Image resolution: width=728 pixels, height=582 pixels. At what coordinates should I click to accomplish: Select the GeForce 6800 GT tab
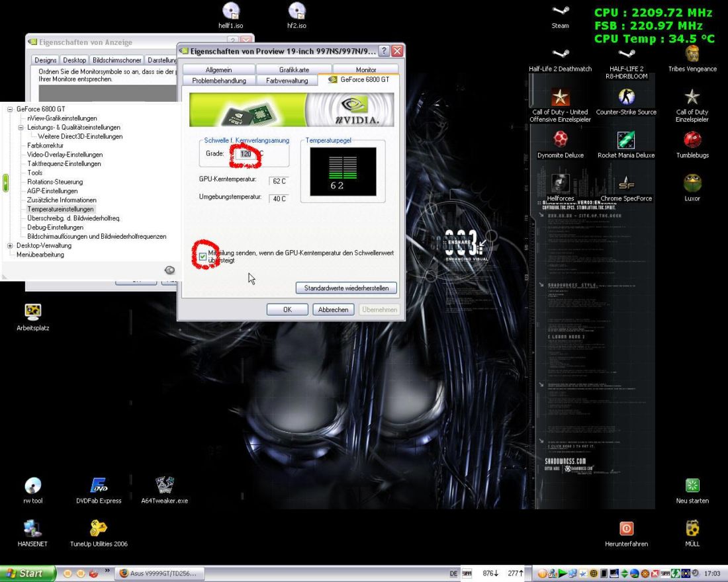coord(359,80)
